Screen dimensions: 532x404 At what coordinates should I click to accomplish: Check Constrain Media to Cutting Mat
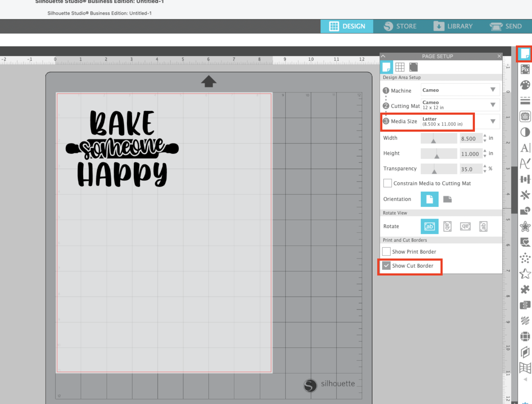pyautogui.click(x=387, y=183)
